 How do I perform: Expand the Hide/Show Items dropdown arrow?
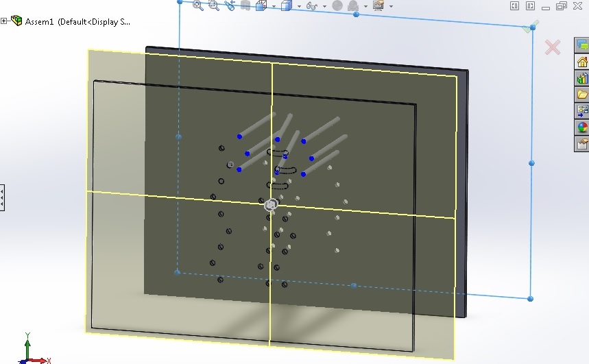324,6
